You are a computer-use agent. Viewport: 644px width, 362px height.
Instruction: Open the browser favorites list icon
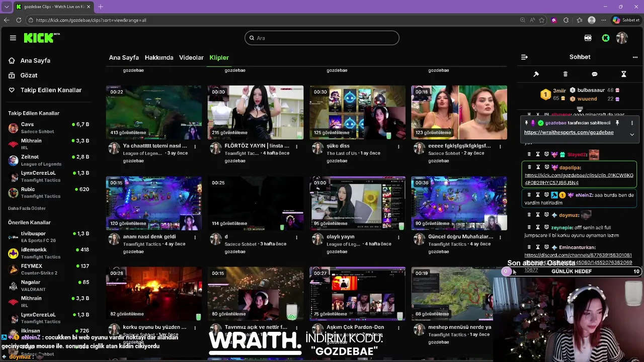point(579,20)
